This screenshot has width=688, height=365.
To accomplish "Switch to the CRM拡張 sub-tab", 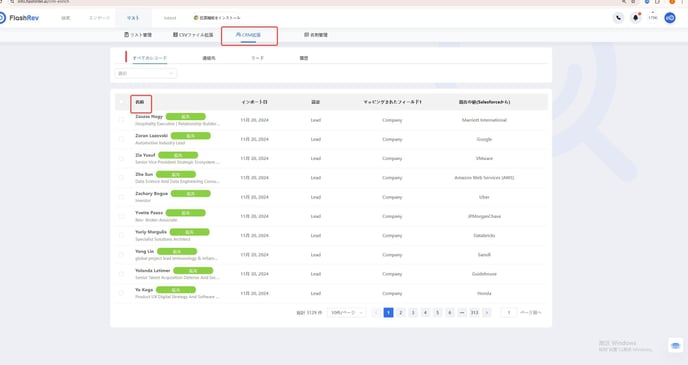I will point(248,35).
